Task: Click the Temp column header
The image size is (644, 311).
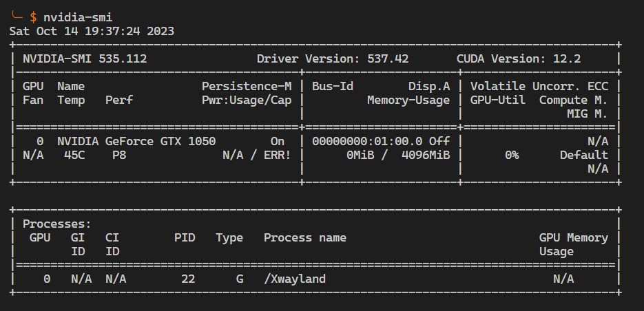Action: point(71,100)
